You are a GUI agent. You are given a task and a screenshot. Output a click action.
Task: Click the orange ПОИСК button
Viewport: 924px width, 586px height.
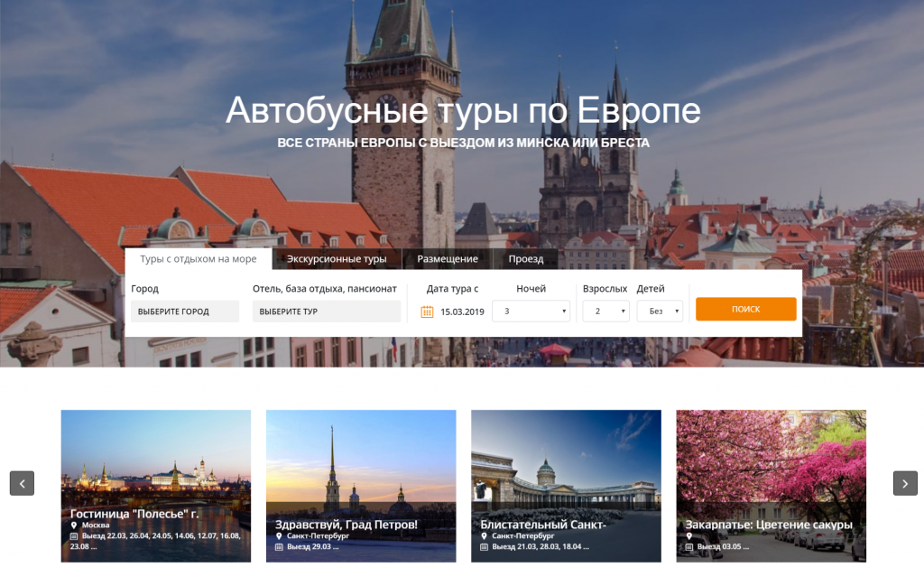tap(746, 309)
